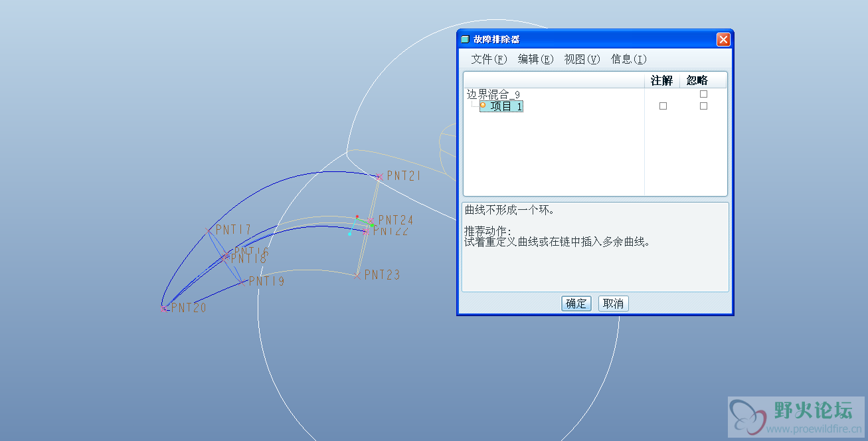The image size is (868, 441).
Task: Click the 注解 column header
Action: [662, 80]
